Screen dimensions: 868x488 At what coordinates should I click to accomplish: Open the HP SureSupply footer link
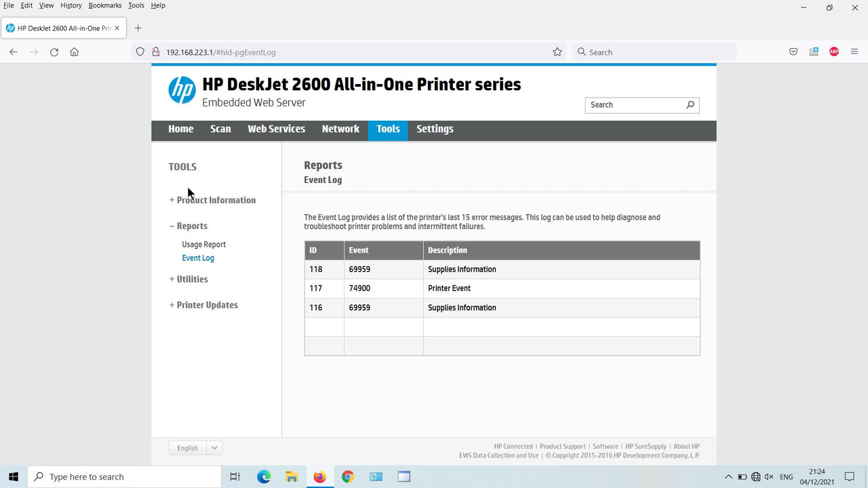coord(646,447)
